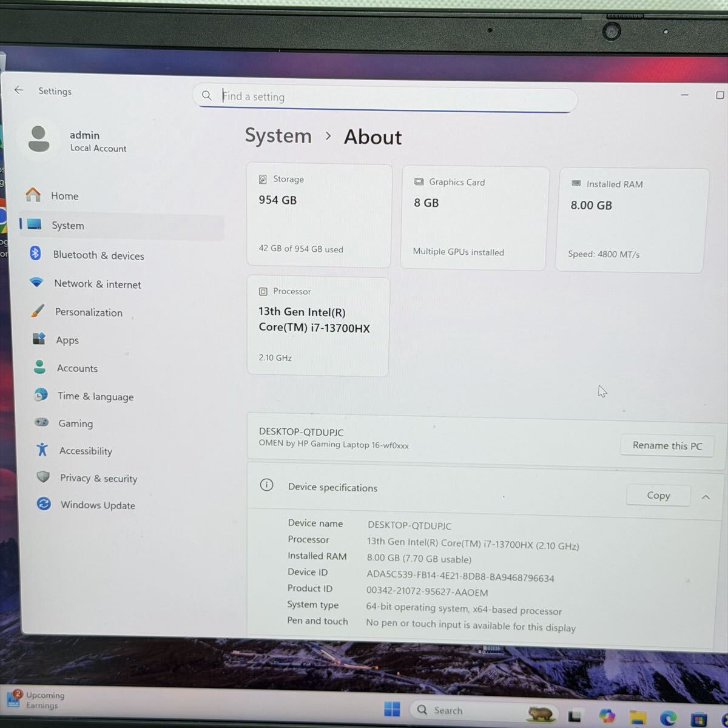Click the Accounts person icon
The height and width of the screenshot is (728, 728).
40,367
